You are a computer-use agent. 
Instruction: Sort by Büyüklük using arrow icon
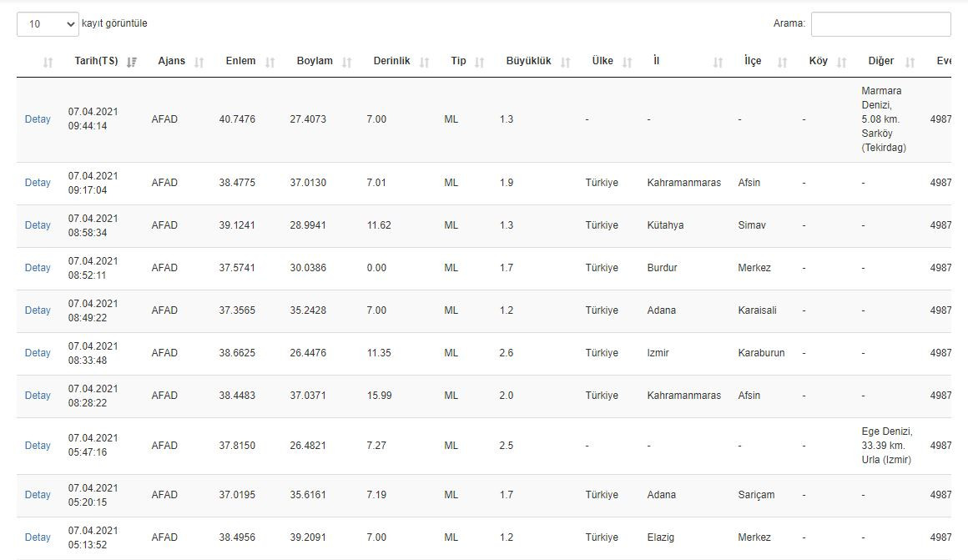(x=565, y=62)
